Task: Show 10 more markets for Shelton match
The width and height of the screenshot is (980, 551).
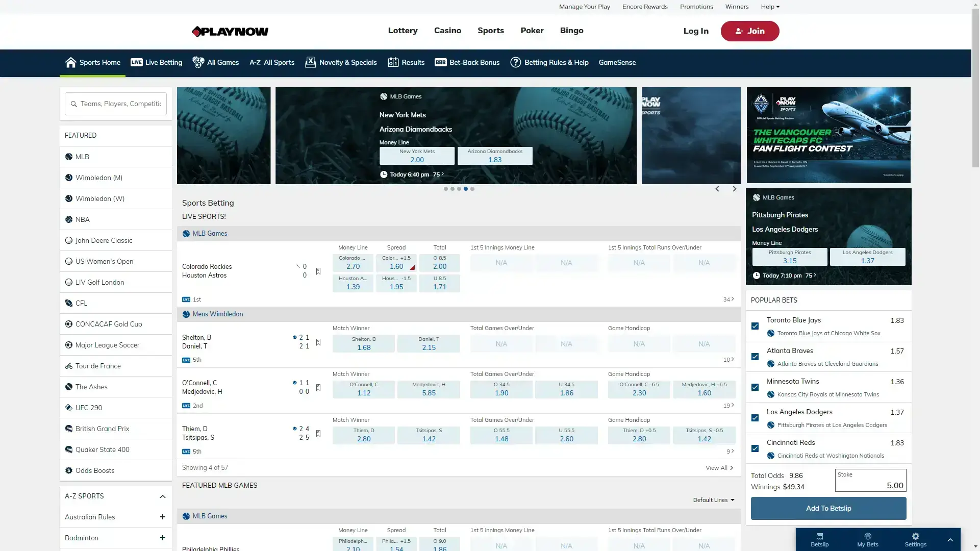Action: coord(728,360)
